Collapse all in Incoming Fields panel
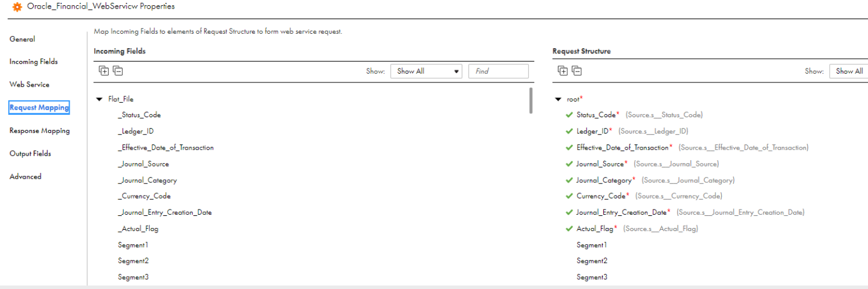 coord(118,71)
